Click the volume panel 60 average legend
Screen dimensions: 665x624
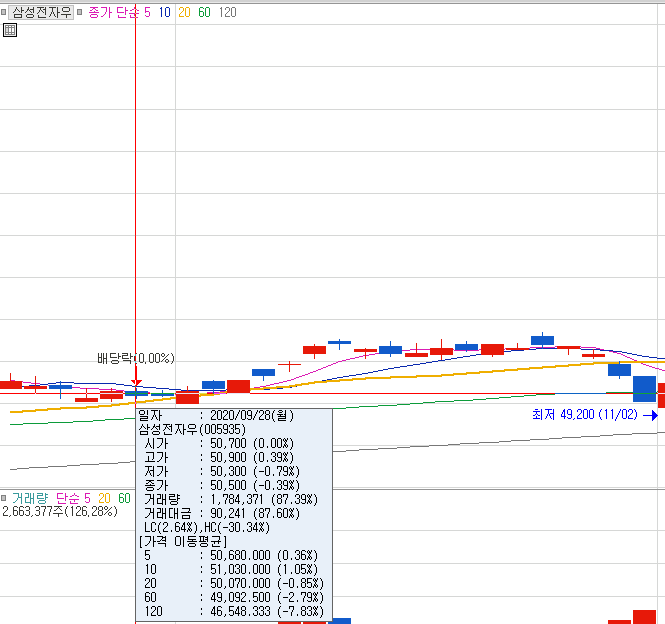click(x=124, y=498)
